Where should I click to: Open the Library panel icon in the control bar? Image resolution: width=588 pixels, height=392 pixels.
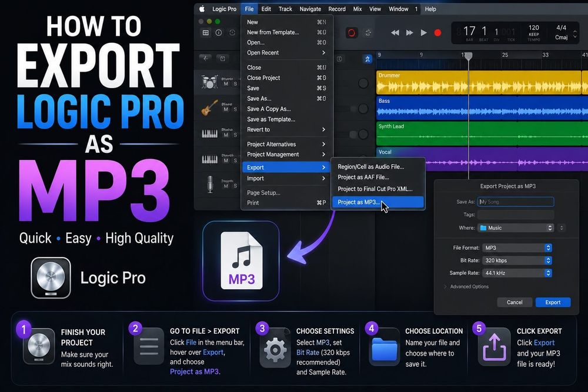pyautogui.click(x=206, y=33)
